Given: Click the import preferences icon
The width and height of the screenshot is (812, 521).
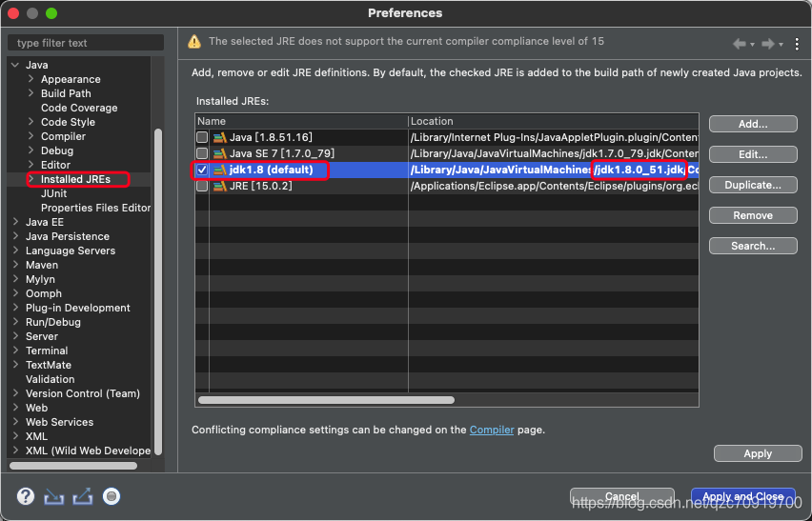Looking at the screenshot, I should (54, 496).
